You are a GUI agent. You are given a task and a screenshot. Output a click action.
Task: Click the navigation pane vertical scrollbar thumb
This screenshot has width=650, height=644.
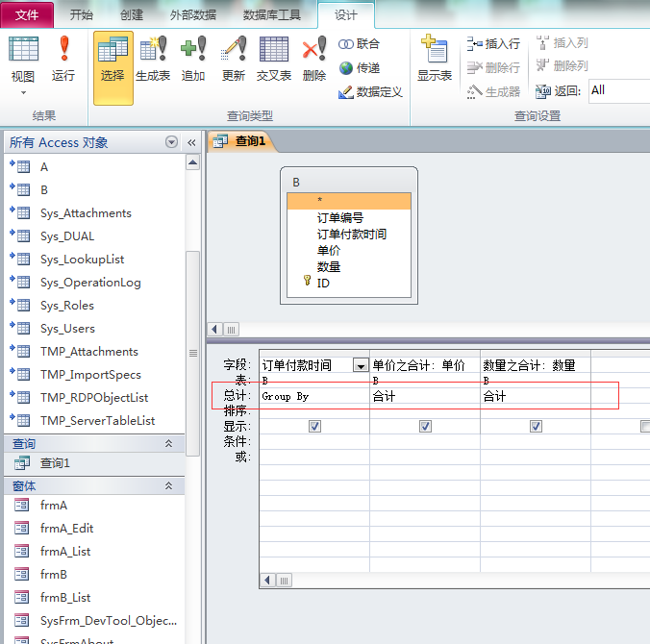(192, 353)
